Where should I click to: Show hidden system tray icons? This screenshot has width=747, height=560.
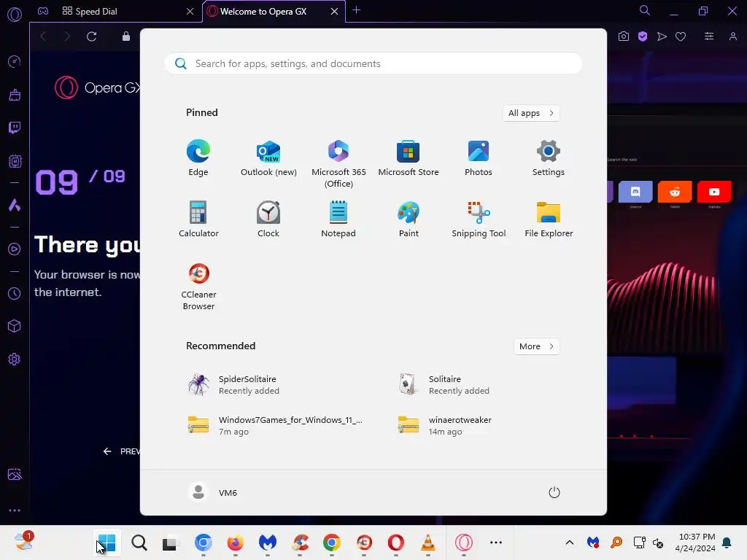click(569, 542)
